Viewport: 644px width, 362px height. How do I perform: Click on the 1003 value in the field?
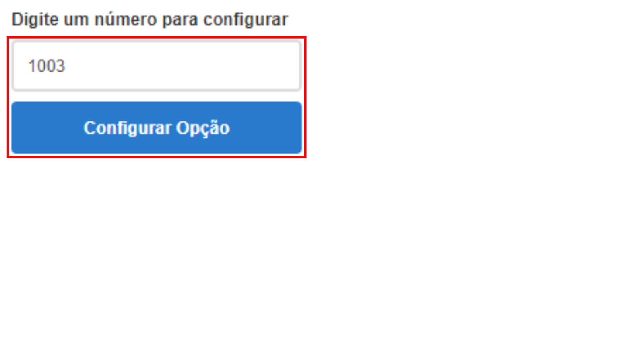46,66
